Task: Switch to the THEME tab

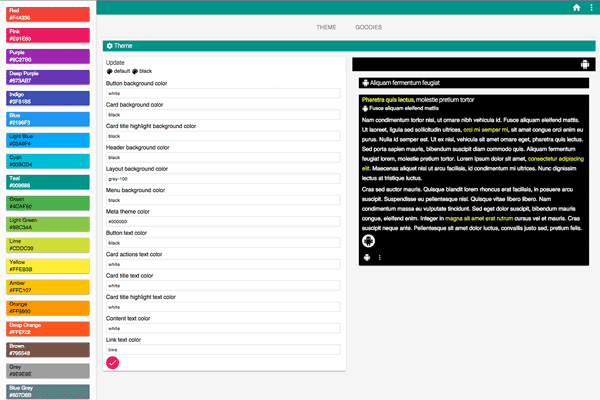Action: point(326,27)
